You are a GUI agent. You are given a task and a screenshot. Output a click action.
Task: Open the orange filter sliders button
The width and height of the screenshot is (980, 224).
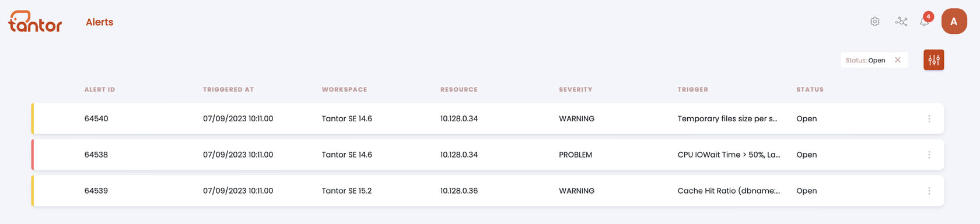pyautogui.click(x=933, y=60)
